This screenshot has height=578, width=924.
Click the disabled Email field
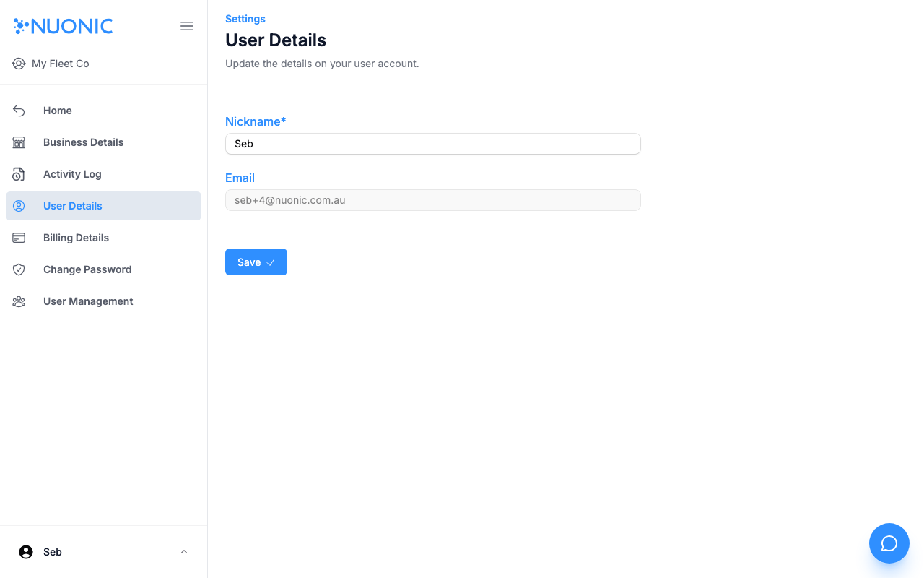coord(433,200)
